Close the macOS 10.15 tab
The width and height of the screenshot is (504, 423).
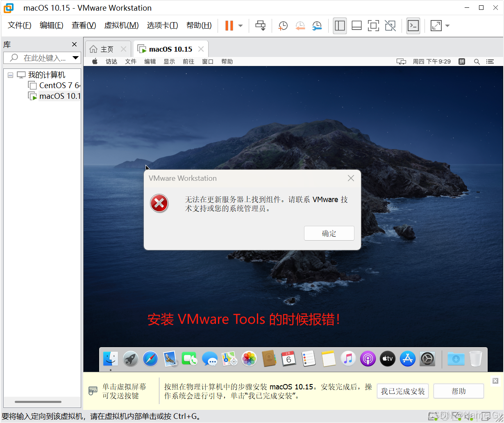click(201, 49)
